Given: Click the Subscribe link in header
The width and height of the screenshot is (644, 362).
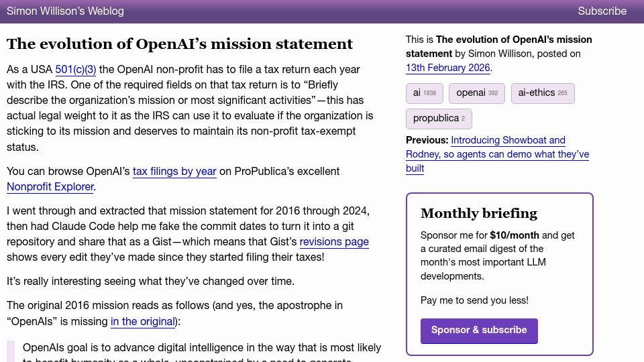Looking at the screenshot, I should (x=602, y=11).
